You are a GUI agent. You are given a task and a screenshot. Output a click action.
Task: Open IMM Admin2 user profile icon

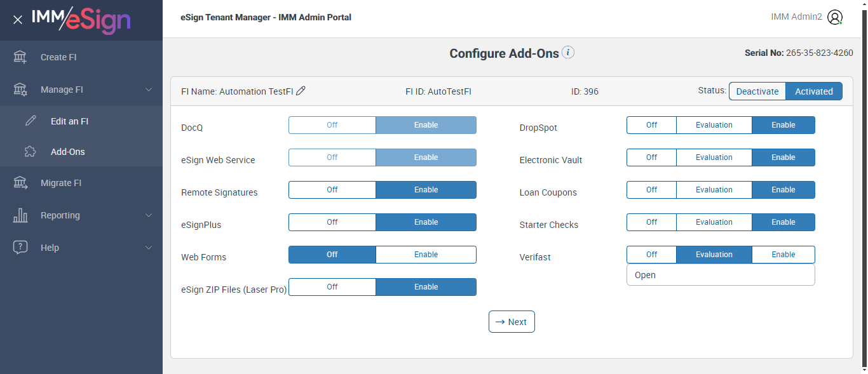pos(835,17)
